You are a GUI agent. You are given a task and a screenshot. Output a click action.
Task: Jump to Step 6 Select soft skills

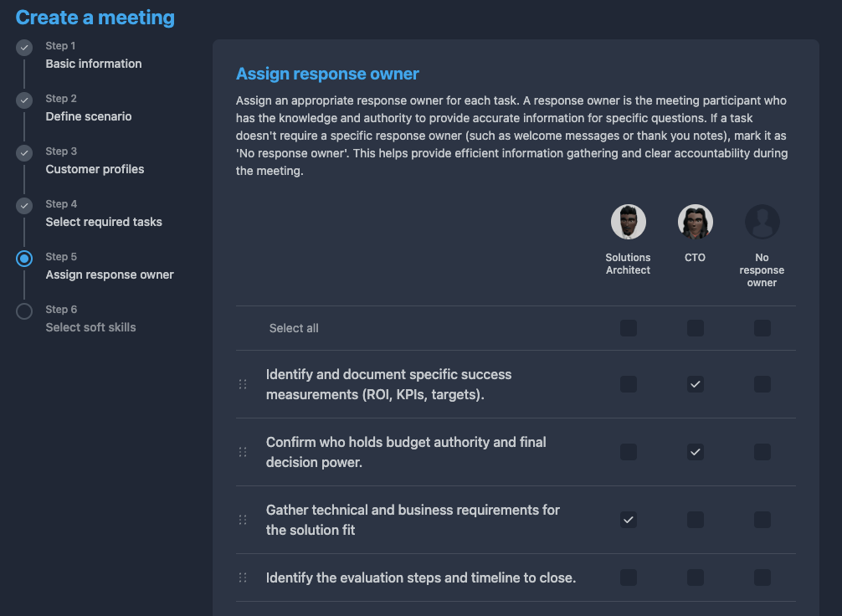[90, 327]
